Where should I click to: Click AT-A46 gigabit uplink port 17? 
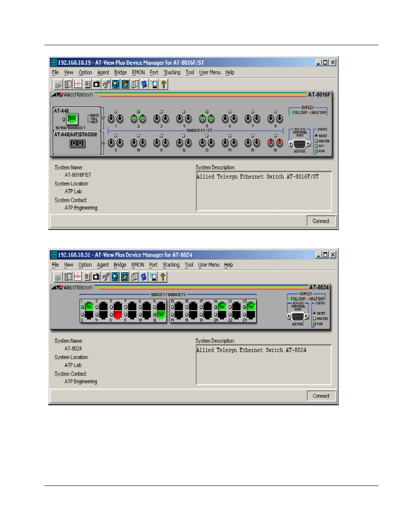pyautogui.click(x=72, y=119)
